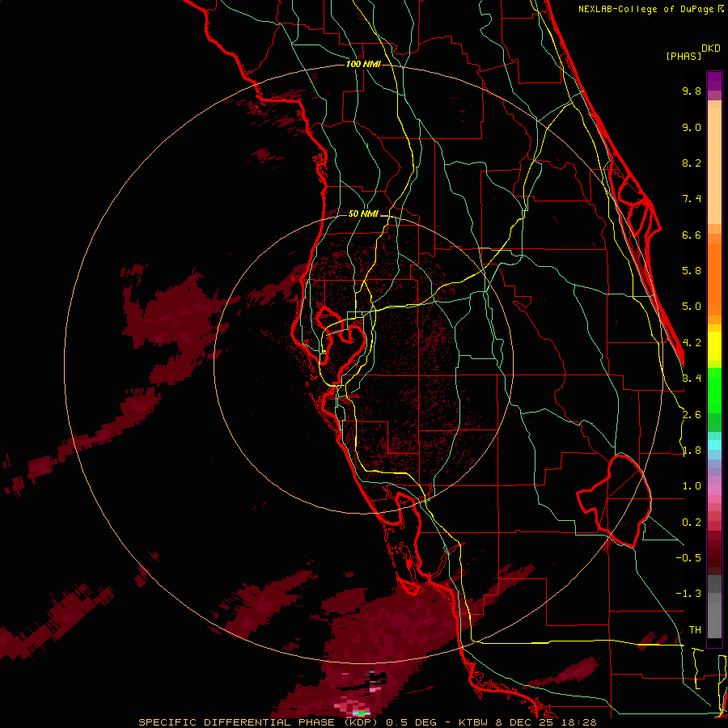728x728 pixels.
Task: Click the 5.0 scale value
Action: (x=692, y=307)
